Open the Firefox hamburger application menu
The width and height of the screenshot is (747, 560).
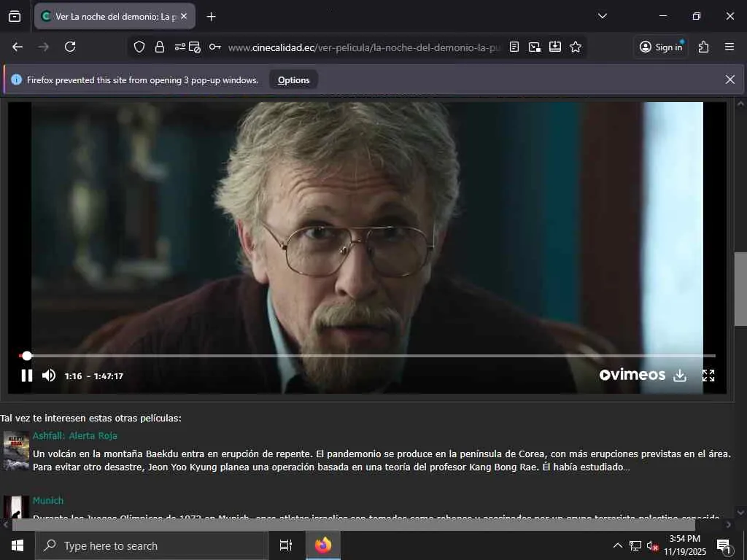click(x=729, y=47)
